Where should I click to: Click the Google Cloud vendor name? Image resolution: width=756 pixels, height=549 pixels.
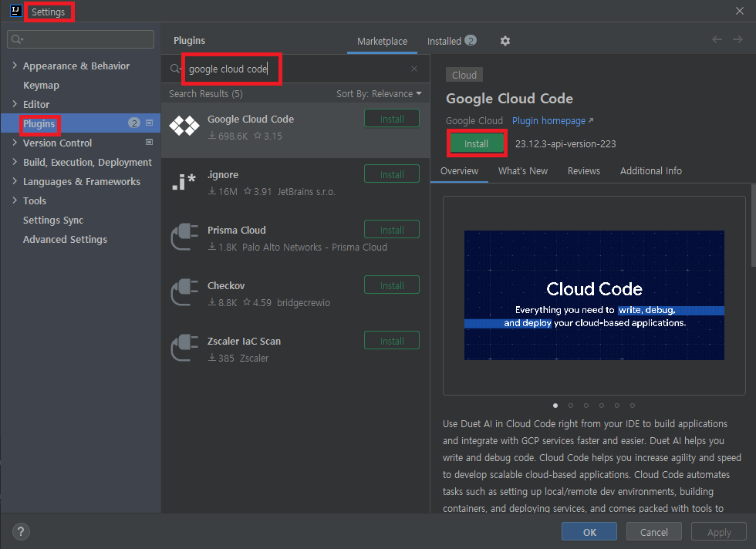pyautogui.click(x=474, y=120)
